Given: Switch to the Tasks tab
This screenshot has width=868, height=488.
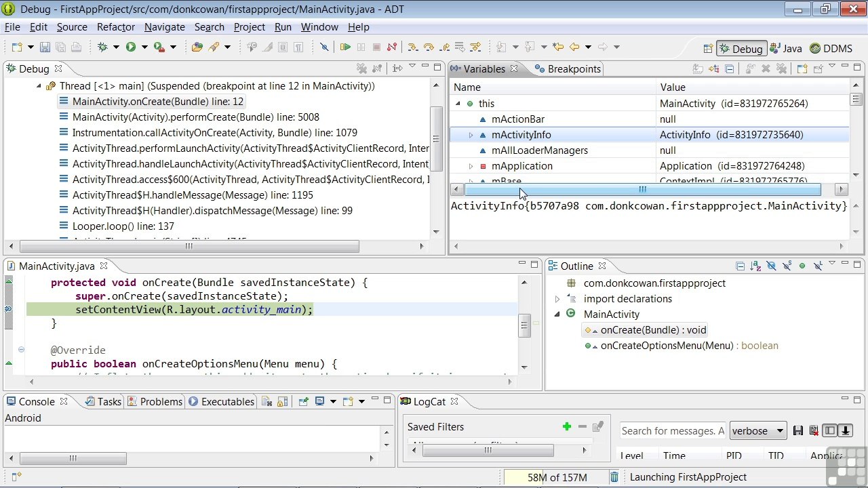Looking at the screenshot, I should [x=102, y=401].
